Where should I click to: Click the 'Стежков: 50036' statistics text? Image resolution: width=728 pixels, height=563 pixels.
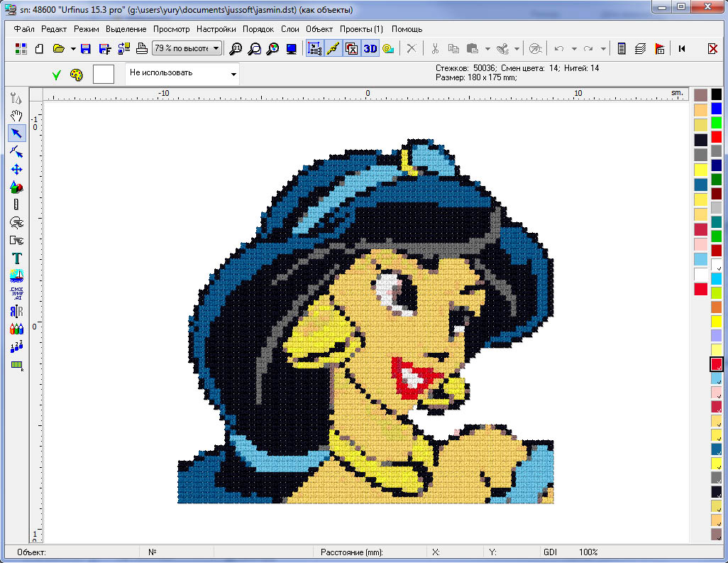tap(466, 68)
